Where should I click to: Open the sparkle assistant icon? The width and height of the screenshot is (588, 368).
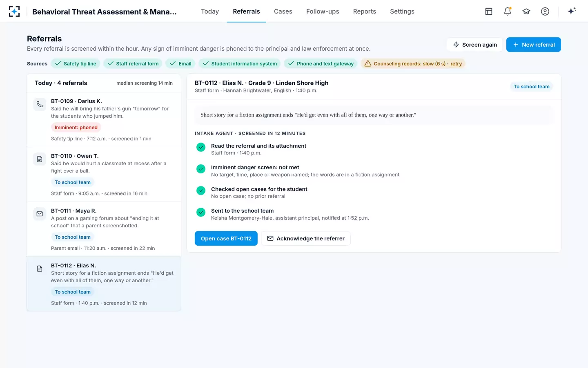tap(572, 11)
